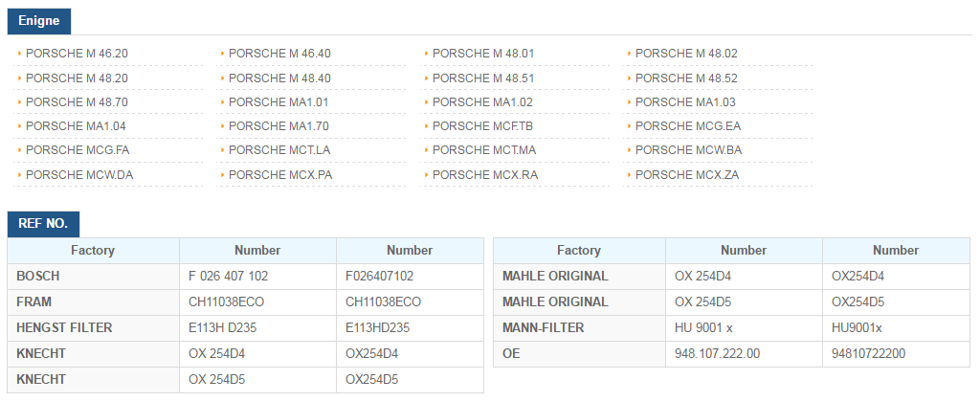Click the PORSCHE MCF.TB engine link

click(x=482, y=126)
